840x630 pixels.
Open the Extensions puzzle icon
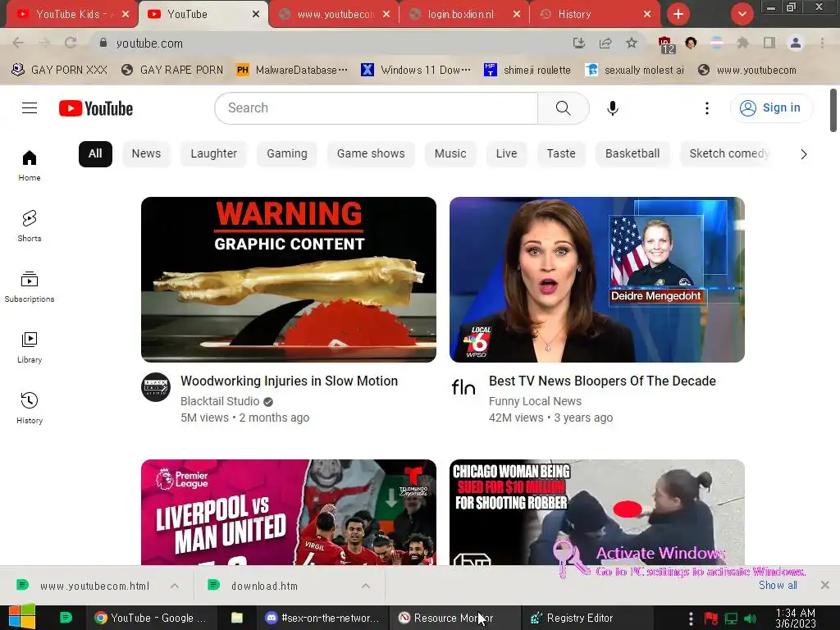(742, 43)
